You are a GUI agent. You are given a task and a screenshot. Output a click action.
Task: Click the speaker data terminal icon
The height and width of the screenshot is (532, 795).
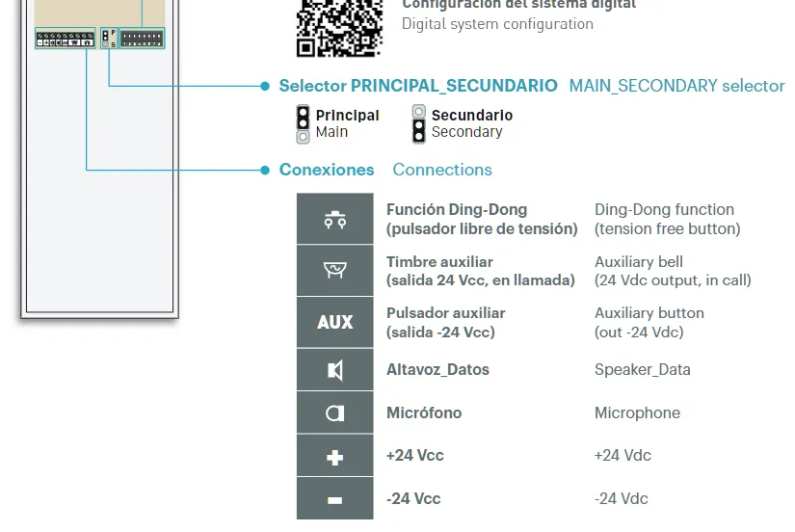click(335, 370)
